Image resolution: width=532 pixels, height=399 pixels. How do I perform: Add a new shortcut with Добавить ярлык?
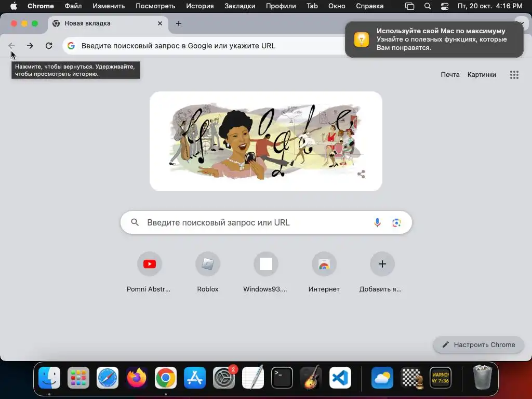(382, 272)
